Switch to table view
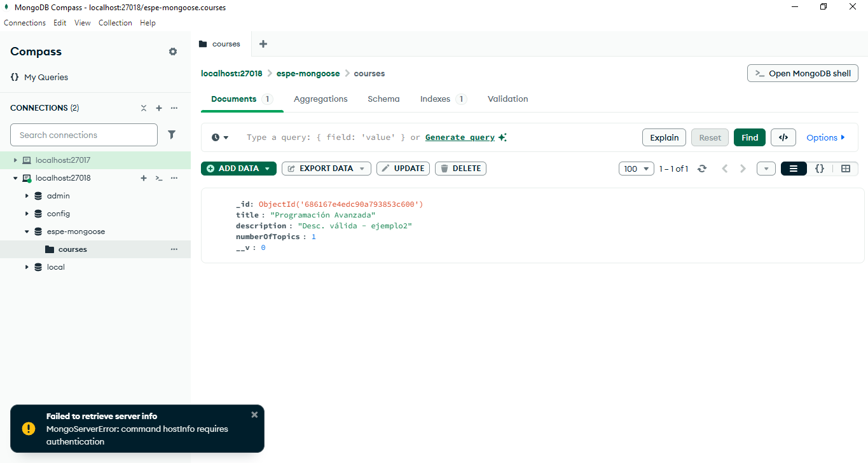Image resolution: width=868 pixels, height=463 pixels. coord(846,169)
